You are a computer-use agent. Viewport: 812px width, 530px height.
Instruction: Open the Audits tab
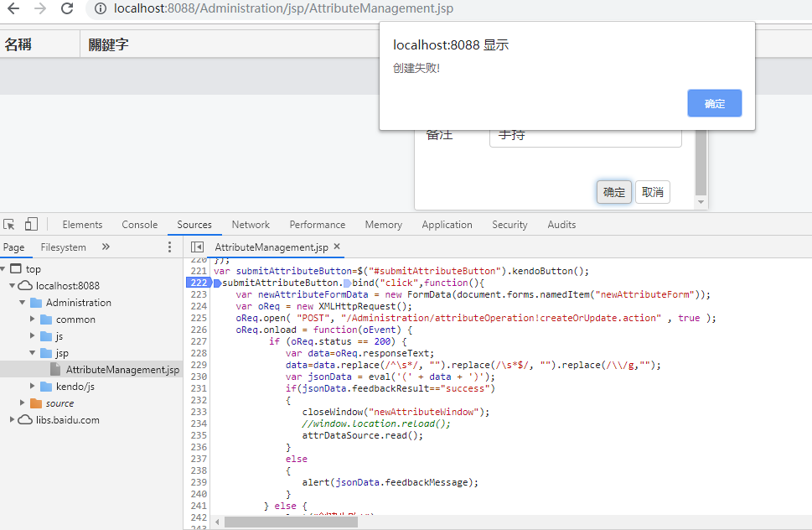(x=562, y=225)
